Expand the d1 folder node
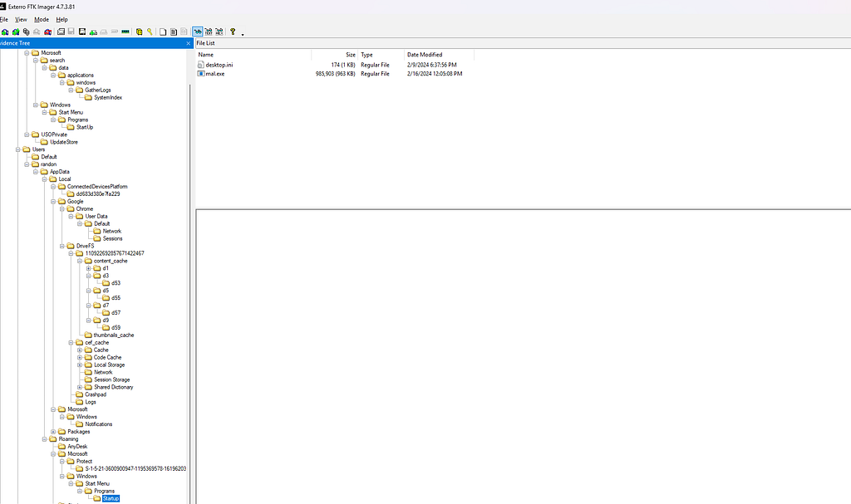This screenshot has height=504, width=851. [88, 268]
